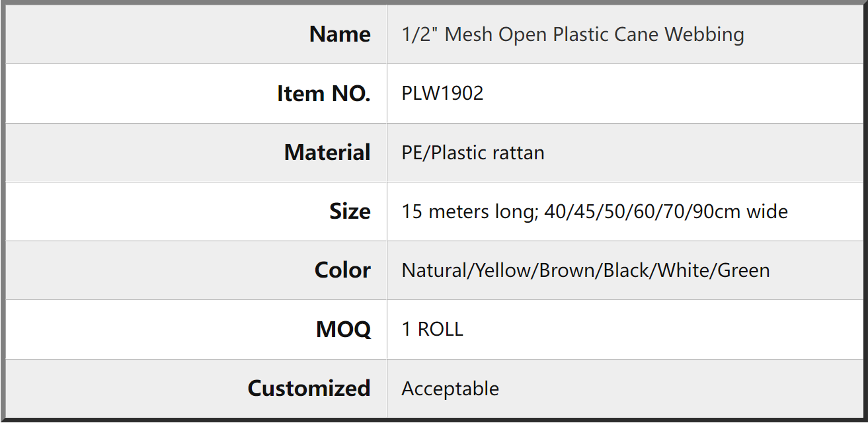The height and width of the screenshot is (423, 868).
Task: Click the word 'Green' in color options
Action: tap(744, 270)
